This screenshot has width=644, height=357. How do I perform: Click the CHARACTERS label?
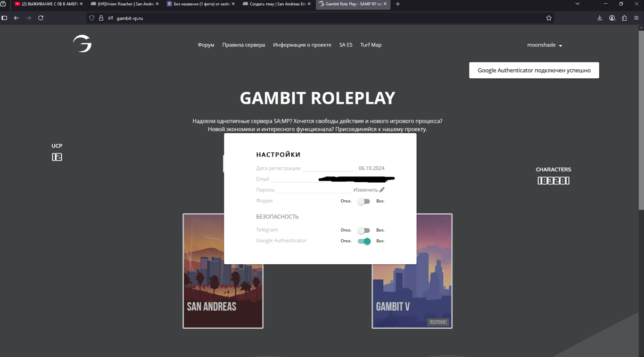(x=553, y=169)
